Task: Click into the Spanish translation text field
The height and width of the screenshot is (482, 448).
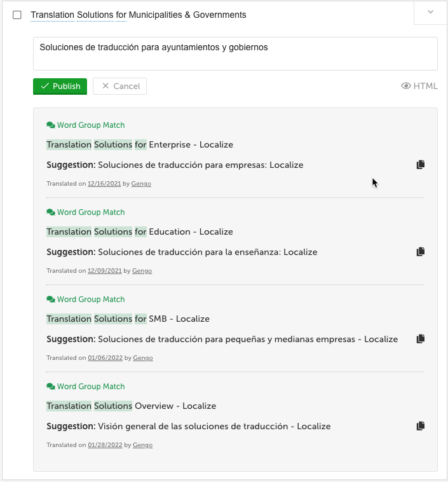Action: [235, 54]
